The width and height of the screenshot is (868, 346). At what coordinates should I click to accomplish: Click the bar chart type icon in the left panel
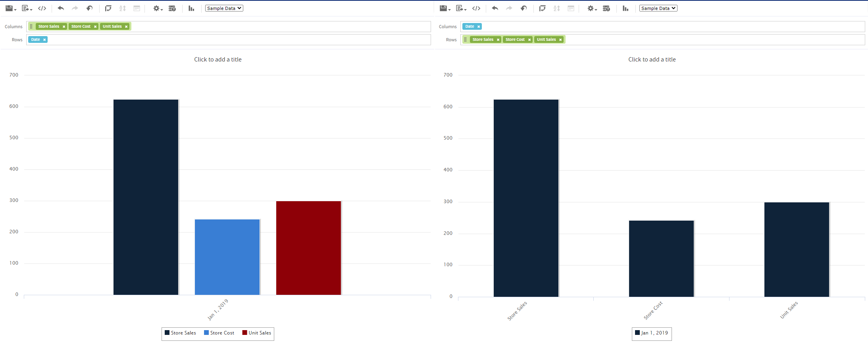pyautogui.click(x=191, y=8)
